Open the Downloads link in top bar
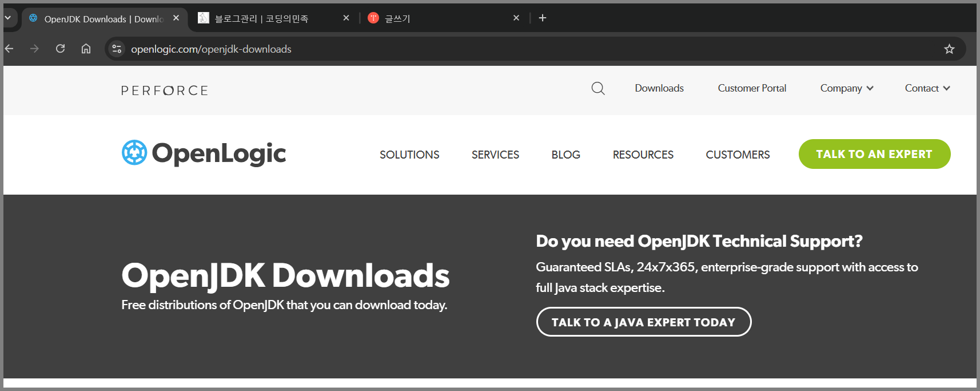 click(x=659, y=88)
